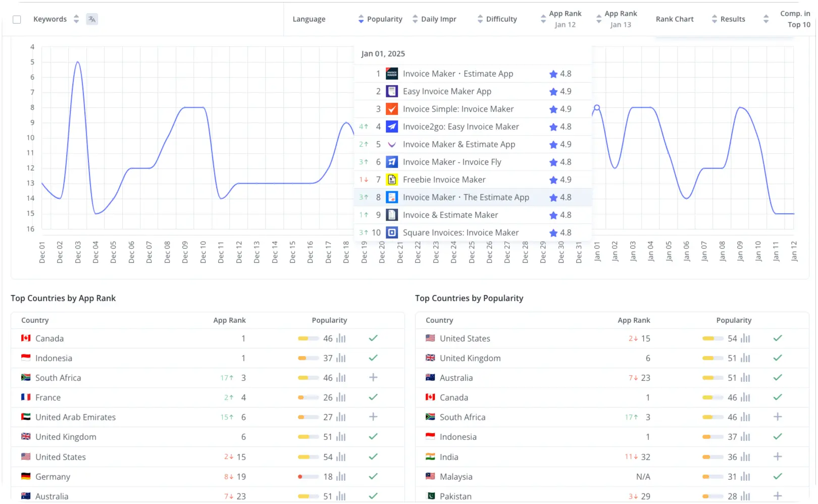Click the popularity chart icon for Malaysia
818x504 pixels.
(x=745, y=476)
